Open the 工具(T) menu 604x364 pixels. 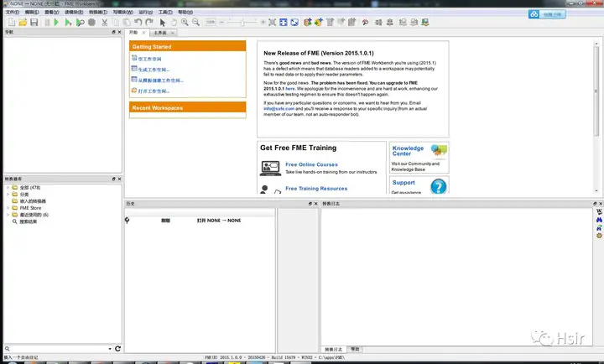click(x=165, y=13)
